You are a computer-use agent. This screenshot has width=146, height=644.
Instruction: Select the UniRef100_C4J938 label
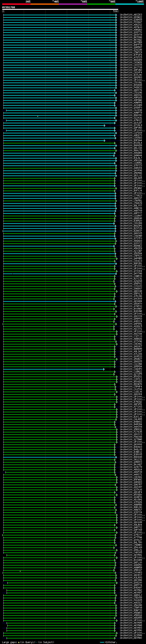pos(131,110)
